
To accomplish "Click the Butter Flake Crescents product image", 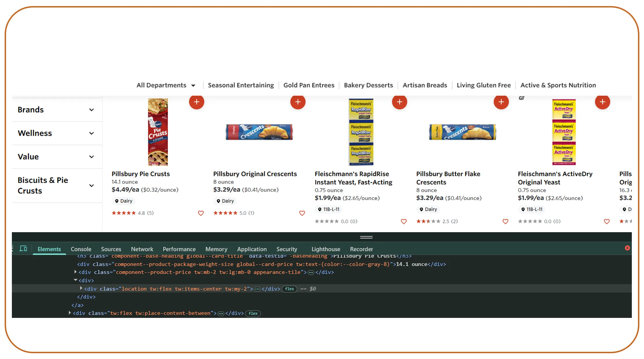I will 462,132.
